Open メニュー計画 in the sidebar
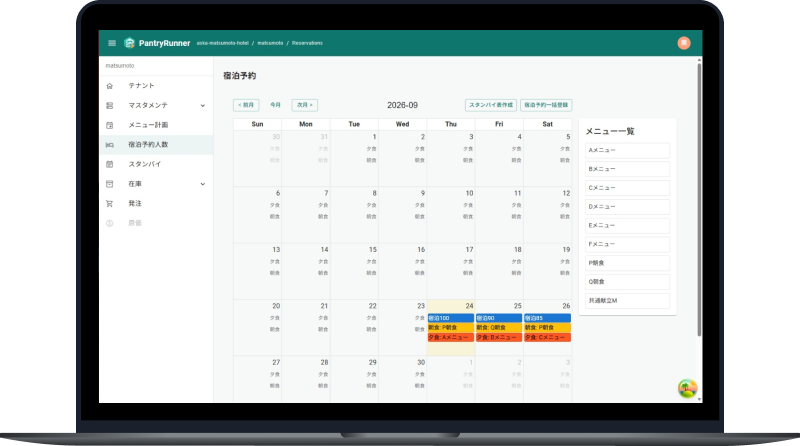This screenshot has width=800, height=446. pyautogui.click(x=156, y=125)
